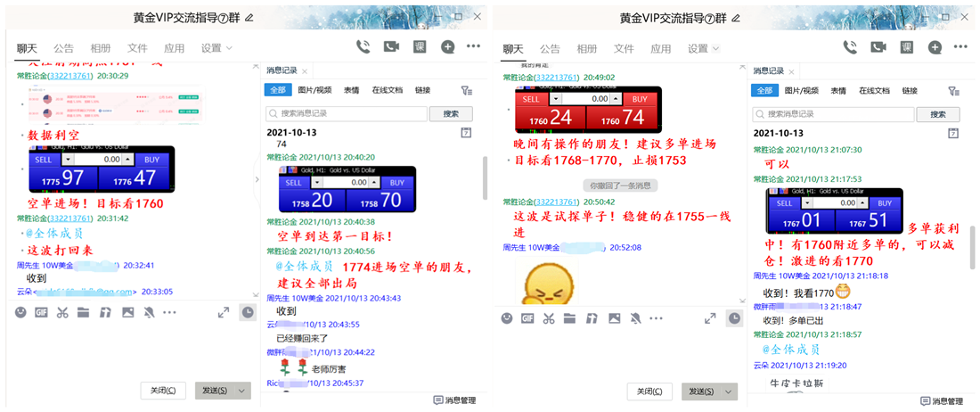
Task: Click 发送(S) button in right window
Action: [x=701, y=391]
